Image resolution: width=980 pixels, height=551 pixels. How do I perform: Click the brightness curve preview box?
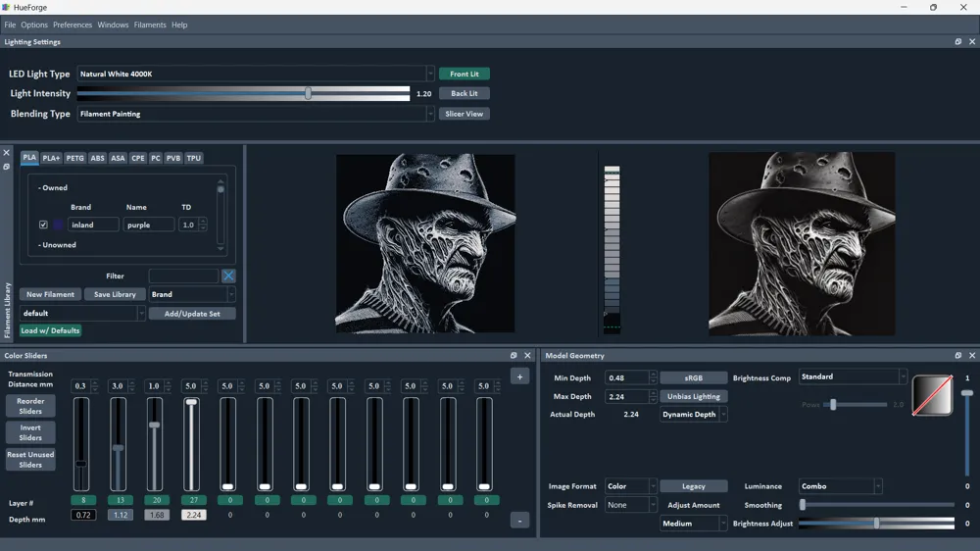(x=933, y=395)
